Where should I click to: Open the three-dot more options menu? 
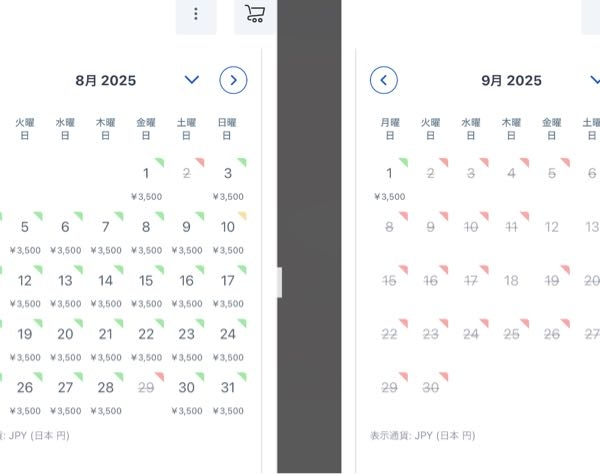(196, 14)
